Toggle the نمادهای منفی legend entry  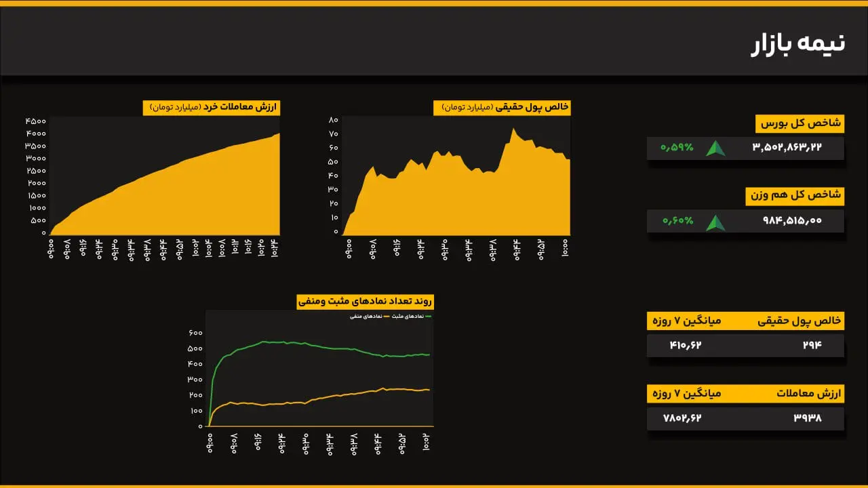click(366, 317)
